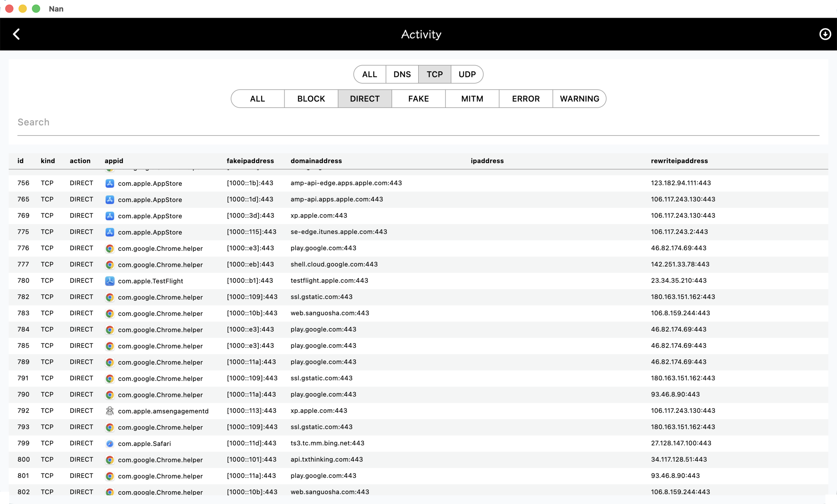Screen dimensions: 837x504
Task: Click Safari compass icon in row 799
Action: (109, 444)
